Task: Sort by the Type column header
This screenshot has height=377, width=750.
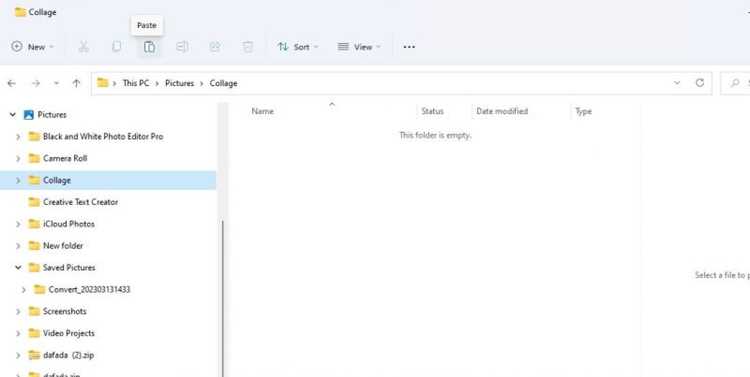Action: [584, 111]
